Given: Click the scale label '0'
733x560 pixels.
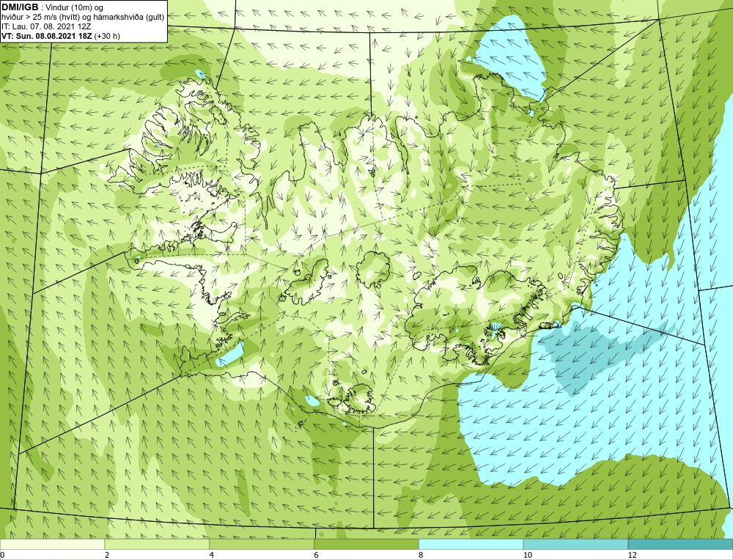Looking at the screenshot, I should 2,555.
